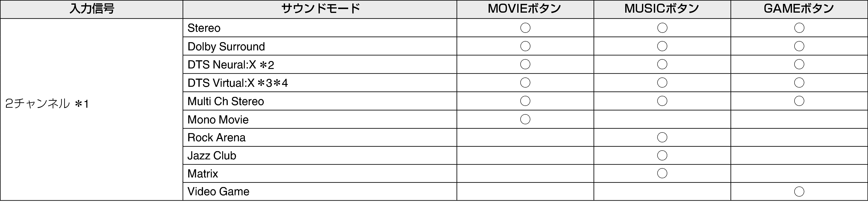868x202 pixels.
Task: Click the Stereo circle under GAMEボタン
Action: pyautogui.click(x=799, y=28)
